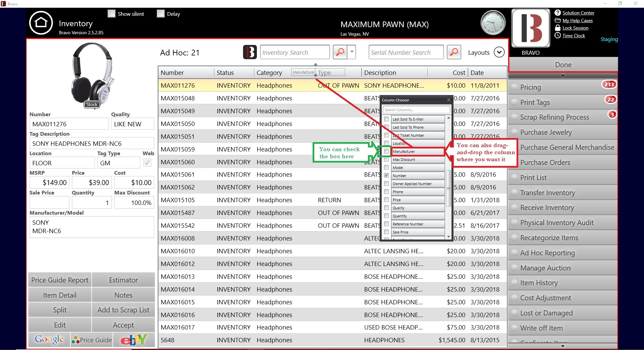This screenshot has width=644, height=350.
Task: Click the Column Chooser scrollbar thumb
Action: 448,188
